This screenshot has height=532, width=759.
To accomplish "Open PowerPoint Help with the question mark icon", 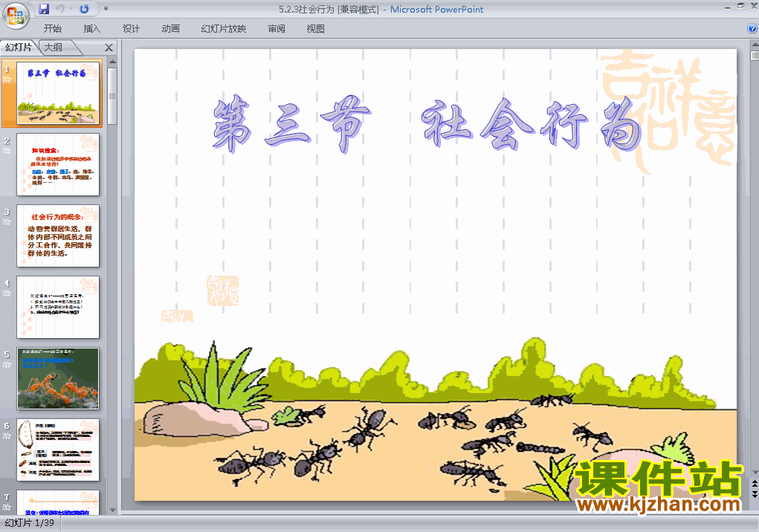I will tap(752, 28).
